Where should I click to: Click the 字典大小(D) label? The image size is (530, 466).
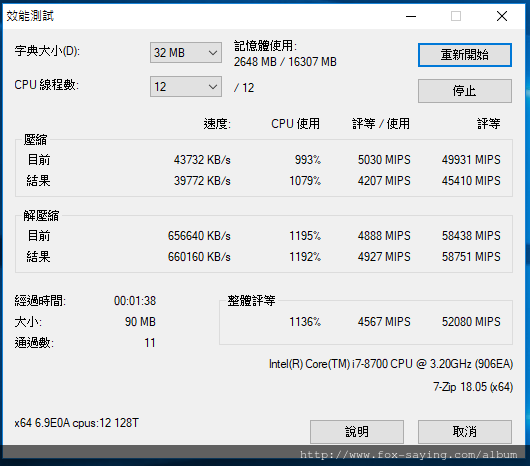[x=47, y=51]
